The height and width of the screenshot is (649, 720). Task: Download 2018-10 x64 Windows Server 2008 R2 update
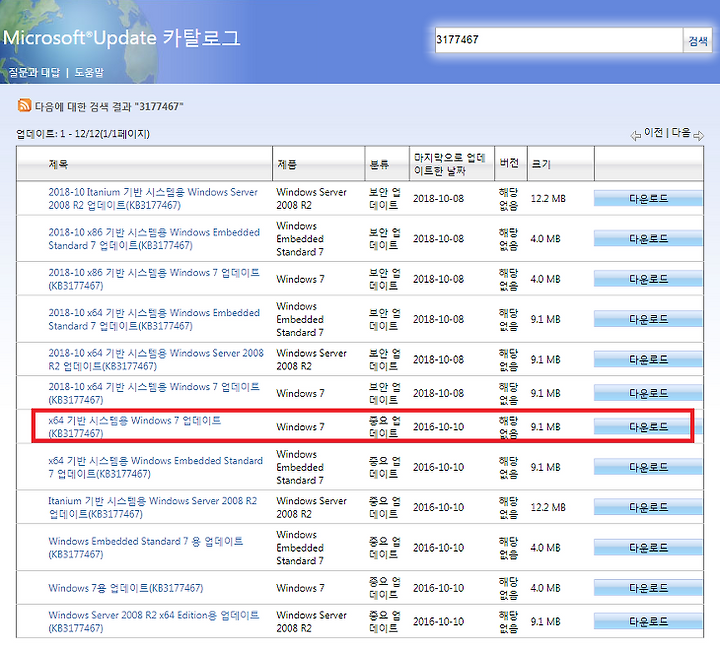[x=648, y=359]
